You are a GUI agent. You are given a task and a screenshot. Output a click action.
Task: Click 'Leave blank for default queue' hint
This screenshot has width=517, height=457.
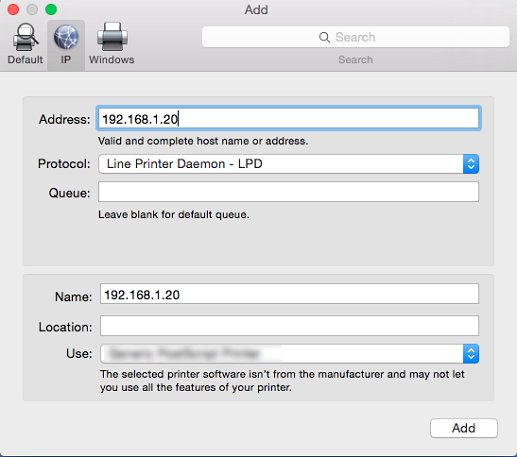tap(174, 214)
